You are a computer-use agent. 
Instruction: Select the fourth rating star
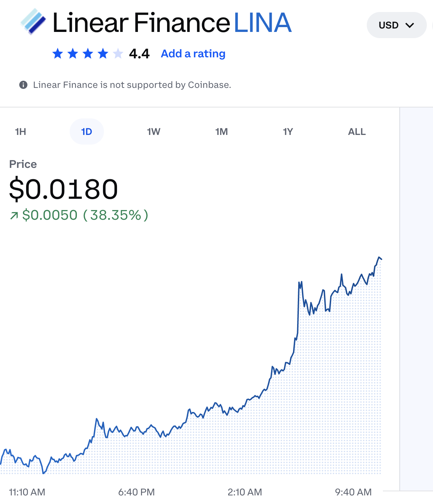pyautogui.click(x=103, y=54)
